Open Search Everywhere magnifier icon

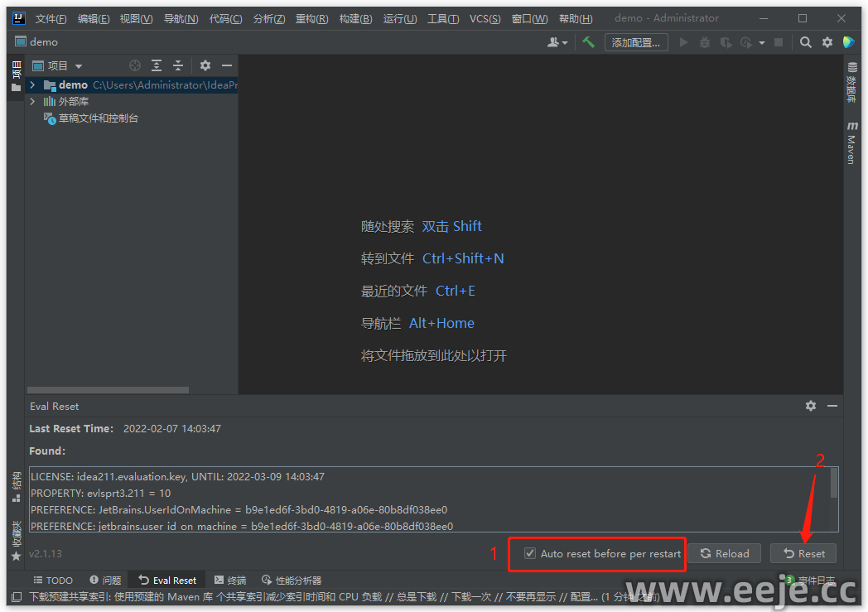[805, 42]
